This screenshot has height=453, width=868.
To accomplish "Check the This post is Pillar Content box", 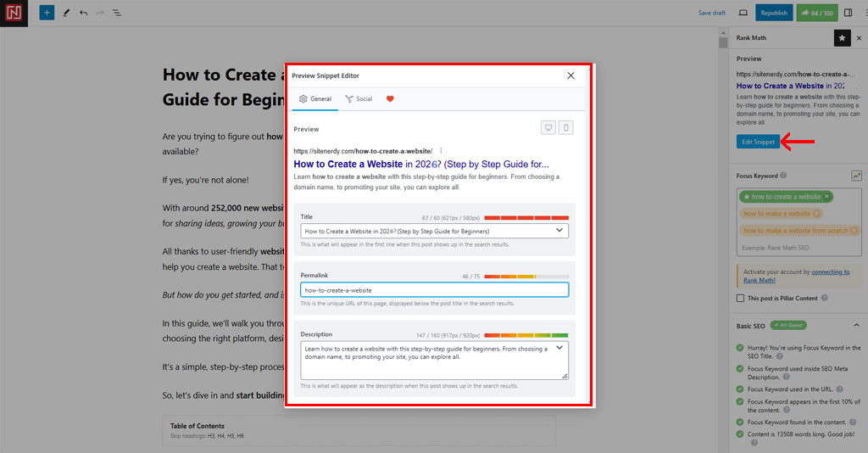I will tap(741, 299).
